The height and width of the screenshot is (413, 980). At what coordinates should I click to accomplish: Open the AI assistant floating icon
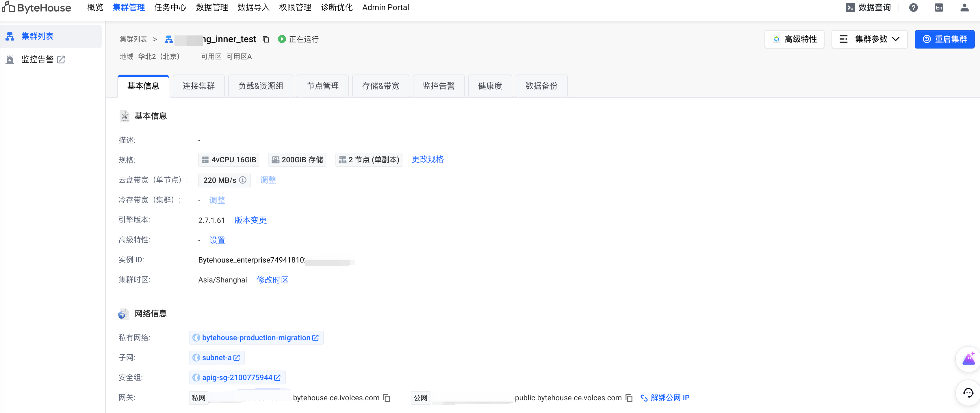point(968,359)
